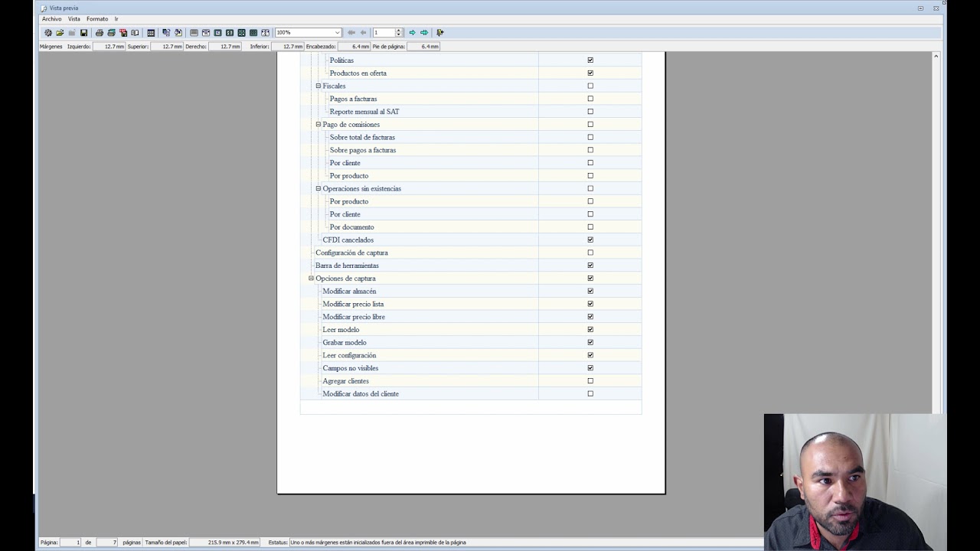Collapse the Fiscales tree node
Viewport: 980px width, 551px height.
pyautogui.click(x=318, y=86)
